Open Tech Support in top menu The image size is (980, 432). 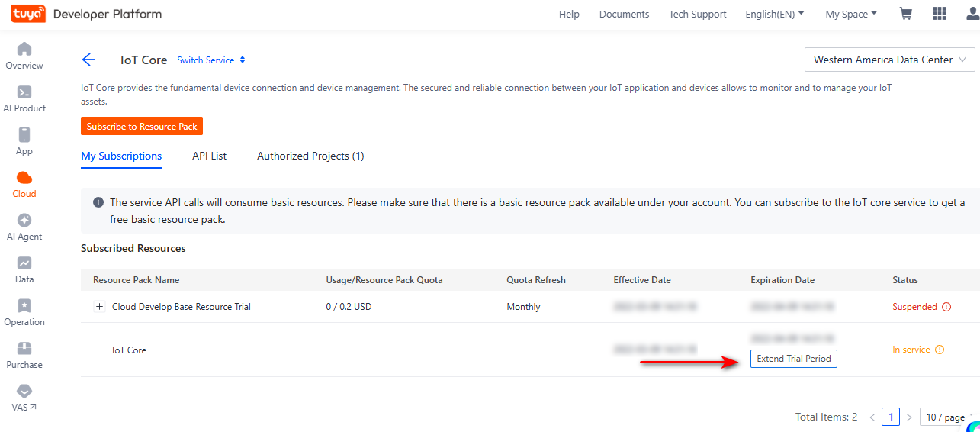tap(698, 14)
